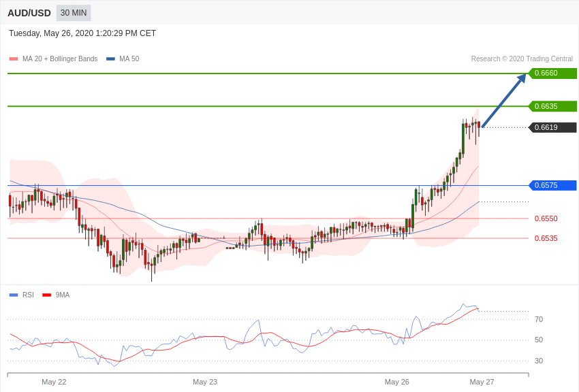This screenshot has width=579, height=392.
Task: Click the red 9MA legend swatch
Action: [x=46, y=295]
